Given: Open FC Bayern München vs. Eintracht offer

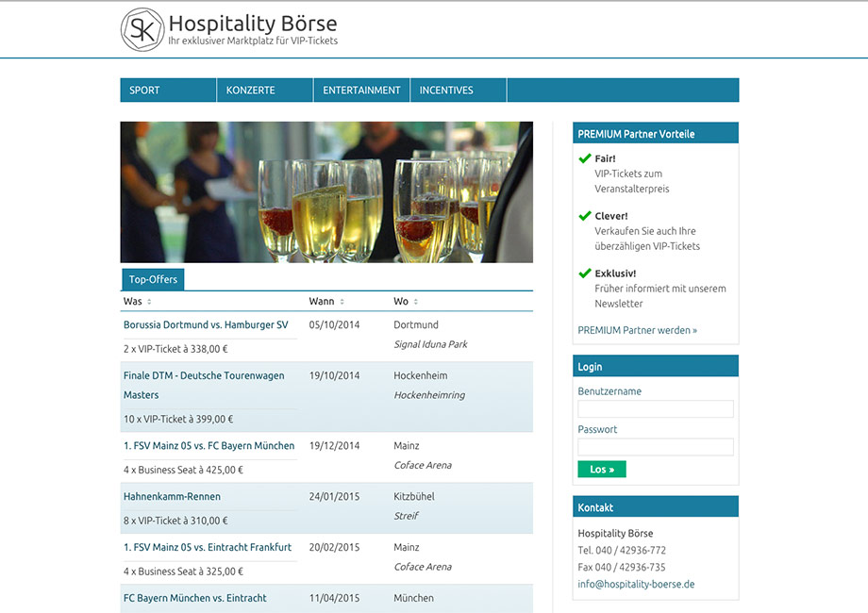Looking at the screenshot, I should tap(195, 598).
